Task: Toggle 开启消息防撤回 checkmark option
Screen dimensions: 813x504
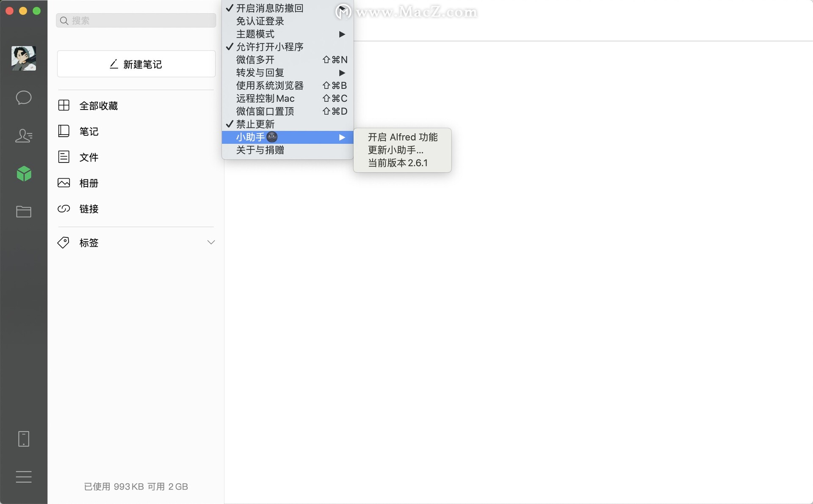Action: click(x=288, y=8)
